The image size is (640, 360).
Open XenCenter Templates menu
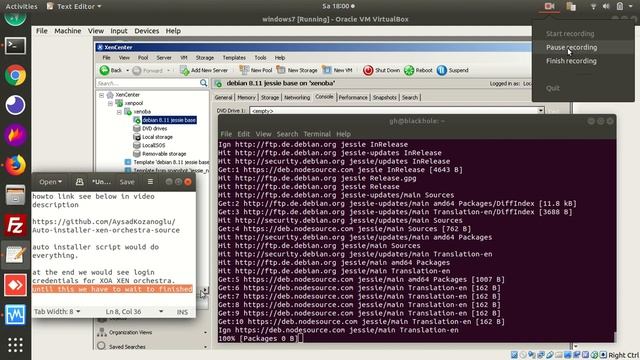tap(234, 58)
